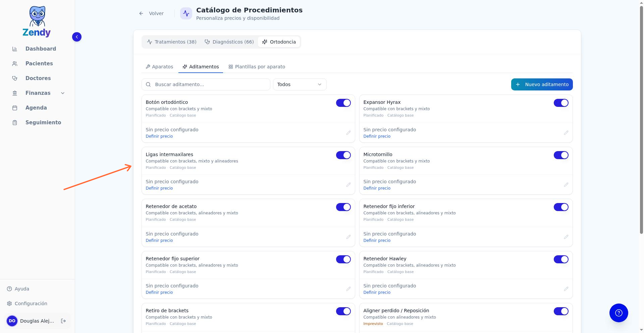
Task: Click the Nuevo aditamento button
Action: (x=542, y=84)
